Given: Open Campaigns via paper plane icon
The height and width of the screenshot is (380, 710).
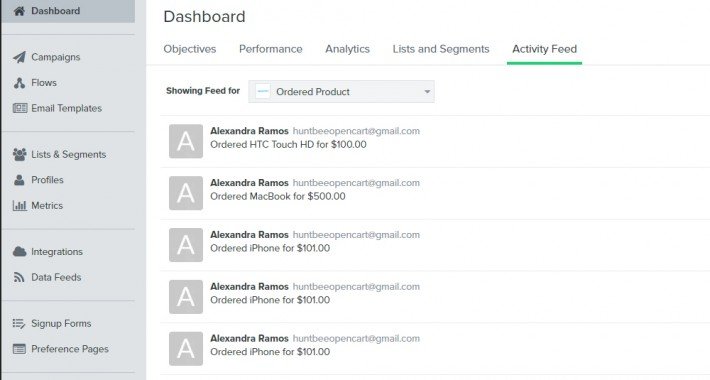Looking at the screenshot, I should 19,57.
